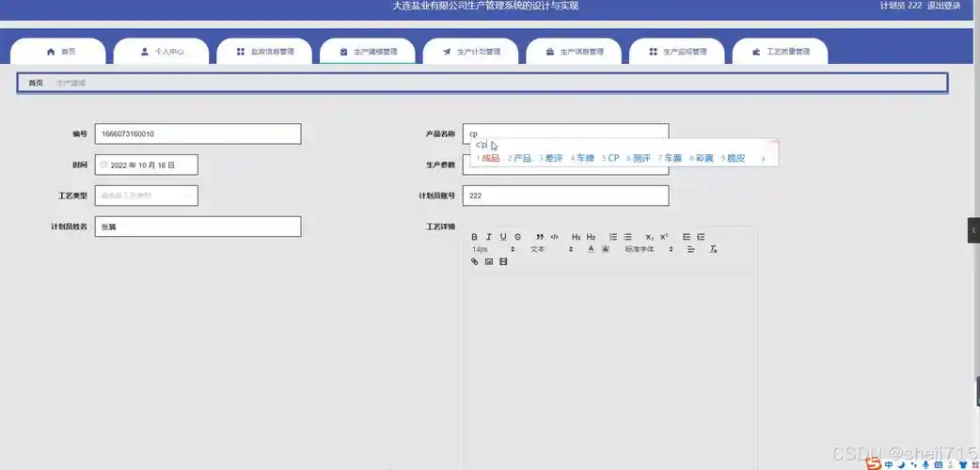This screenshot has width=980, height=470.
Task: Choose 产品 candidate in the IME popup
Action: pyautogui.click(x=520, y=159)
